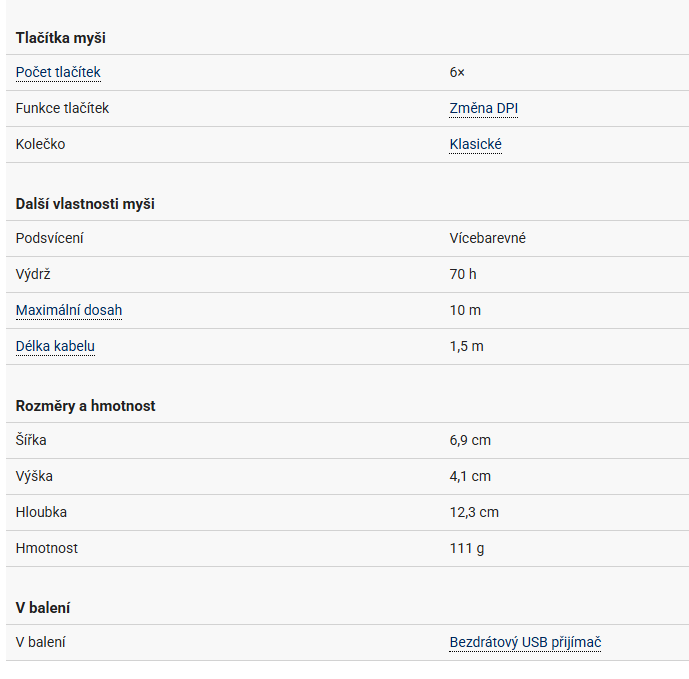Click the "Další vlastnosti myši" section heading

(85, 204)
